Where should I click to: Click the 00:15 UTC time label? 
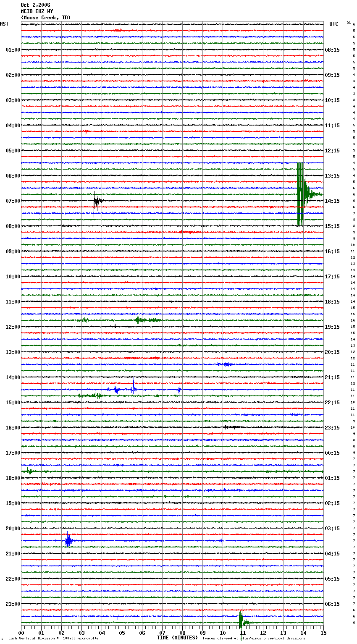pos(332,453)
